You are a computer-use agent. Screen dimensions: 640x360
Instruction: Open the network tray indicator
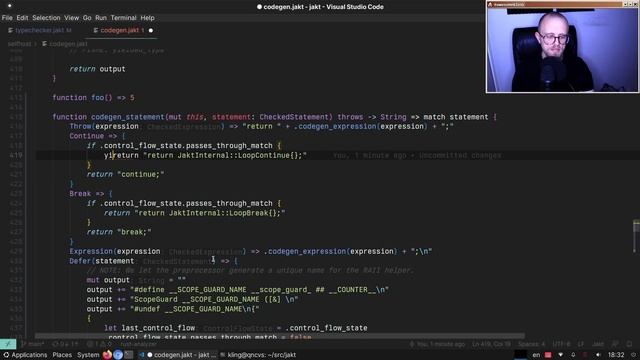560,355
